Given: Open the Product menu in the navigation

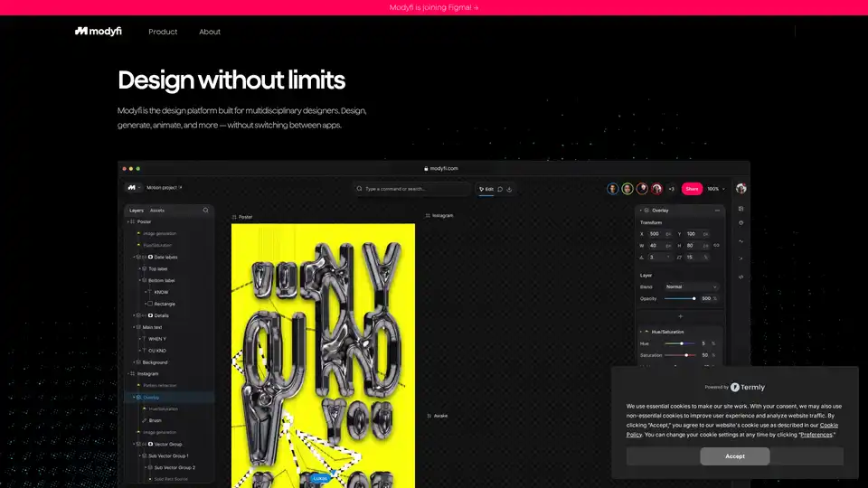Looking at the screenshot, I should (163, 32).
